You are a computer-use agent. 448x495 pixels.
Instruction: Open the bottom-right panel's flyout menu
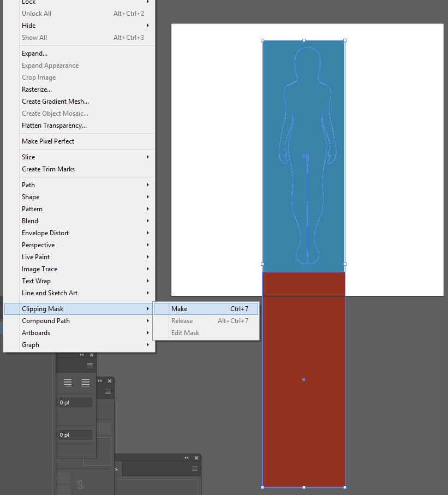click(194, 469)
